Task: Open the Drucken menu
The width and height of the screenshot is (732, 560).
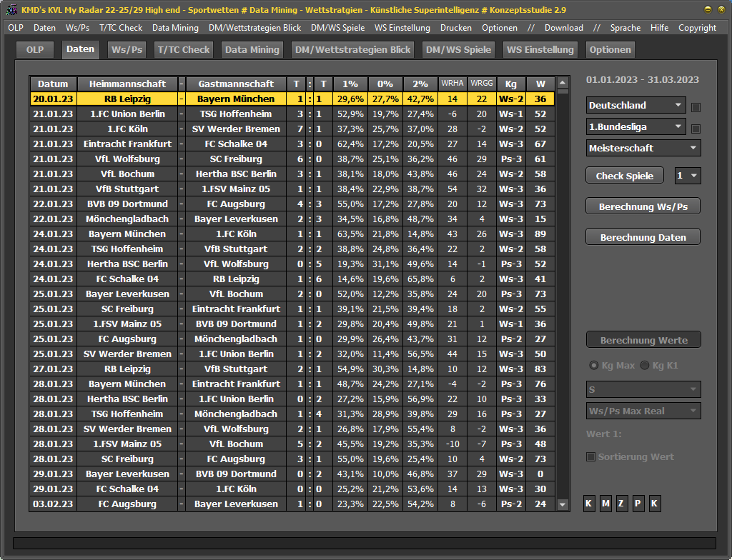Action: pyautogui.click(x=455, y=28)
